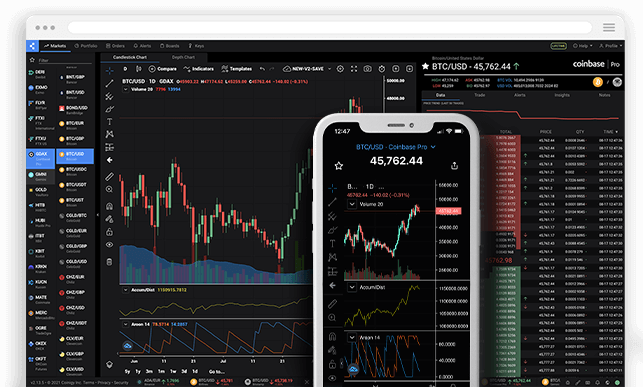Select the prediction/measure tool in desktop chart toolbar
The width and height of the screenshot is (643, 387).
click(x=109, y=147)
